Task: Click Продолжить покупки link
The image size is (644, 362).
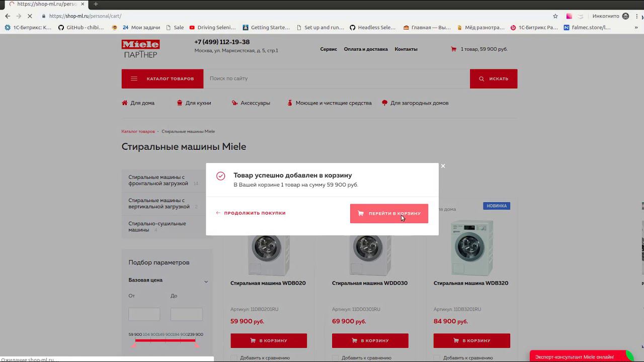Action: pyautogui.click(x=251, y=213)
